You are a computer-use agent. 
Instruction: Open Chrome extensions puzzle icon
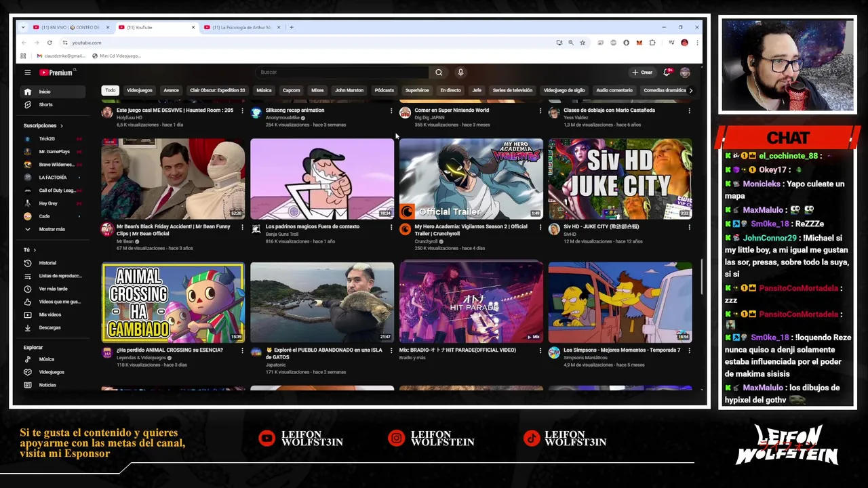(652, 43)
